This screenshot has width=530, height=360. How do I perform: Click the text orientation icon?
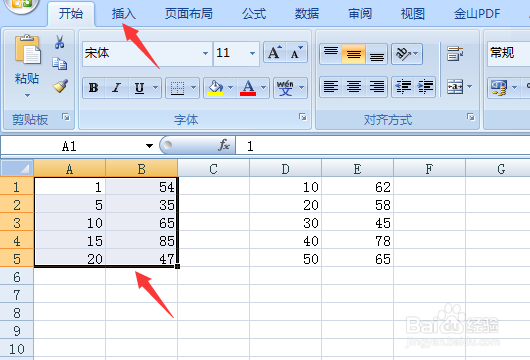403,54
